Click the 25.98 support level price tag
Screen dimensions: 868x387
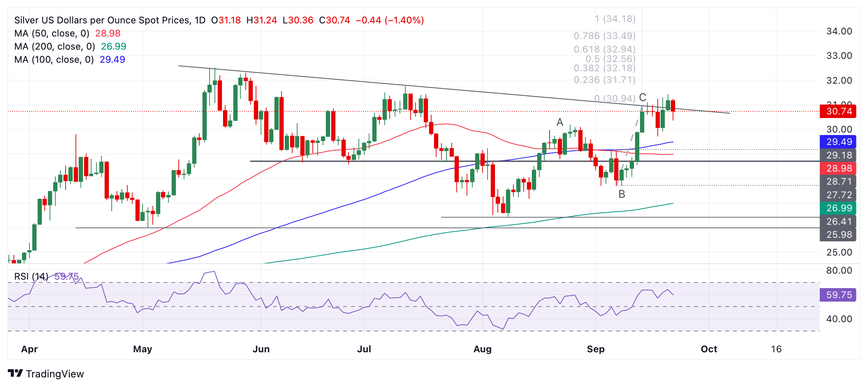838,235
